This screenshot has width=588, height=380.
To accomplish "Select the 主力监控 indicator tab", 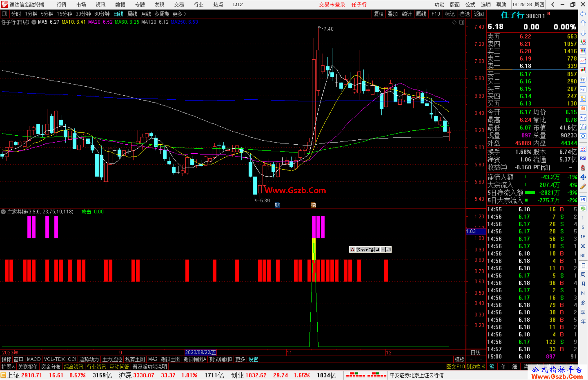I will point(112,359).
